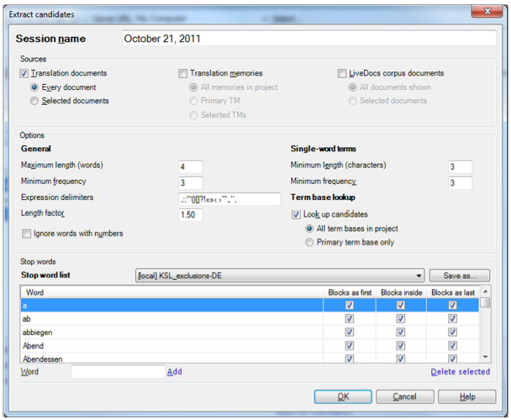Viewport: 511px width, 420px height.
Task: Click the Save as... button
Action: coord(460,276)
